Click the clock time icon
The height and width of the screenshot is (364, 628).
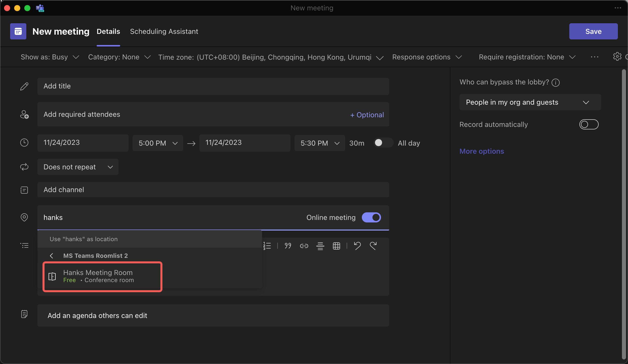pos(24,143)
